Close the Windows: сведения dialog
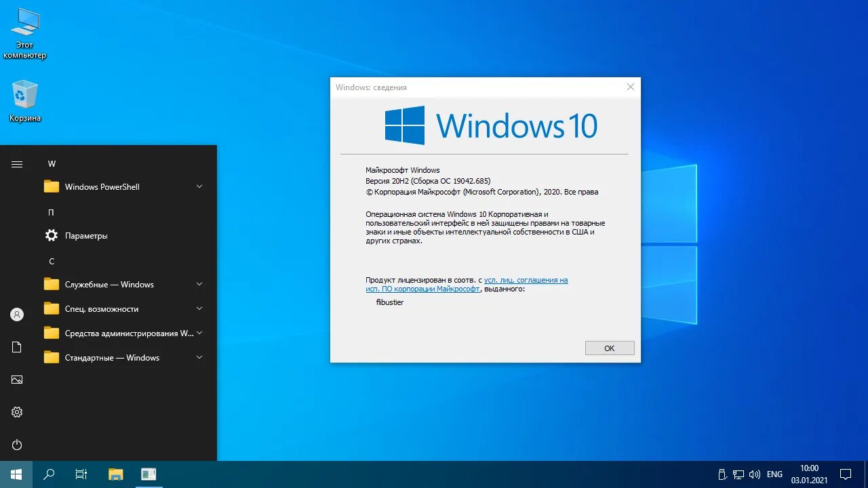The height and width of the screenshot is (488, 868). pos(631,87)
